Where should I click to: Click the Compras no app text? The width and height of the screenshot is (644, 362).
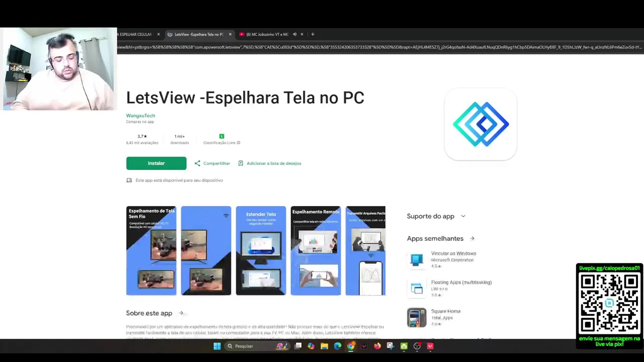140,122
